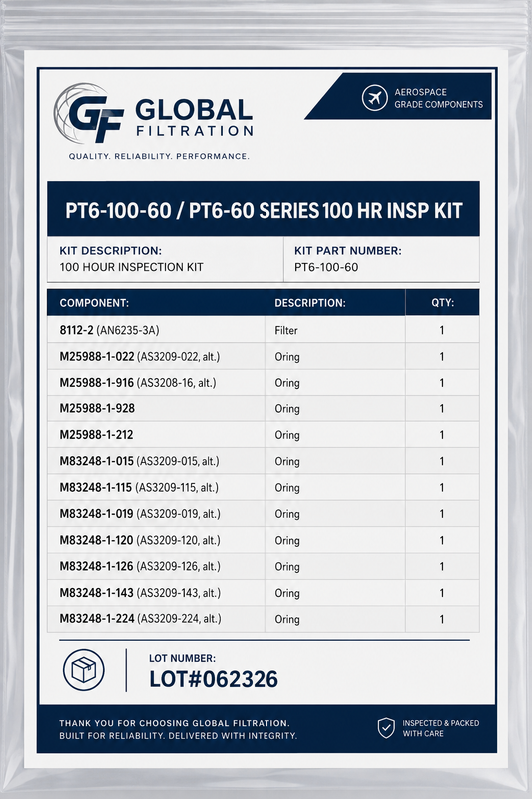Click the Inspected & Packed With Care label

(440, 728)
